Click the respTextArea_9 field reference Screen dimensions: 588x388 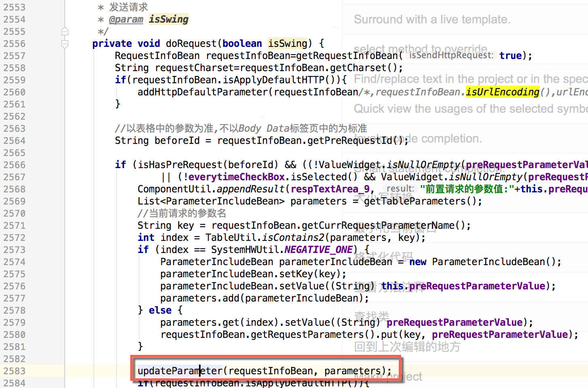330,189
